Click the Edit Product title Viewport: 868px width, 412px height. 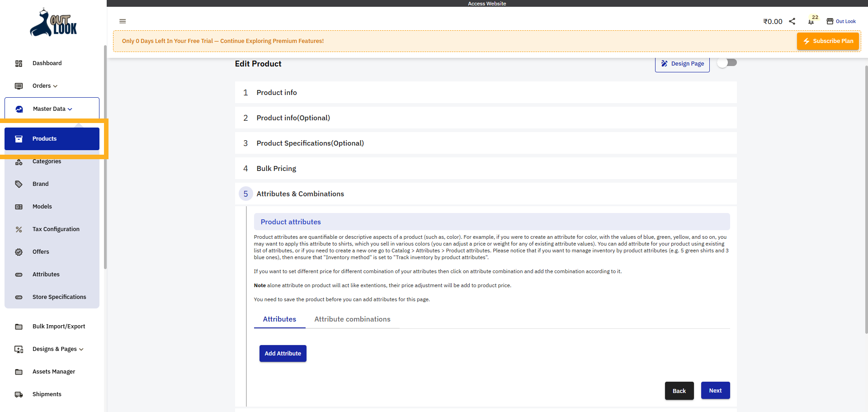point(258,64)
